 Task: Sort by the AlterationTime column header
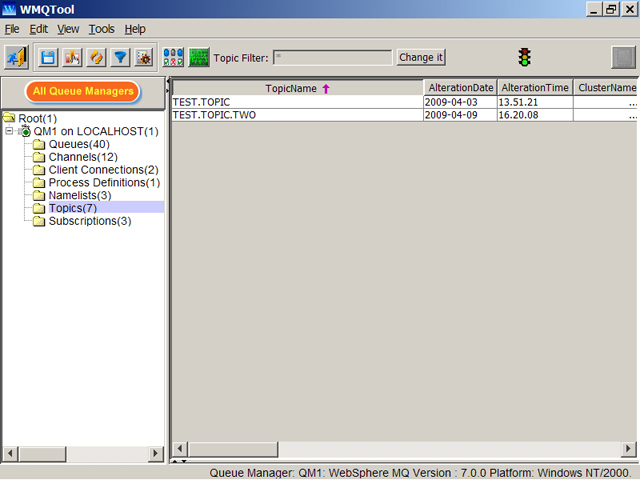(535, 88)
